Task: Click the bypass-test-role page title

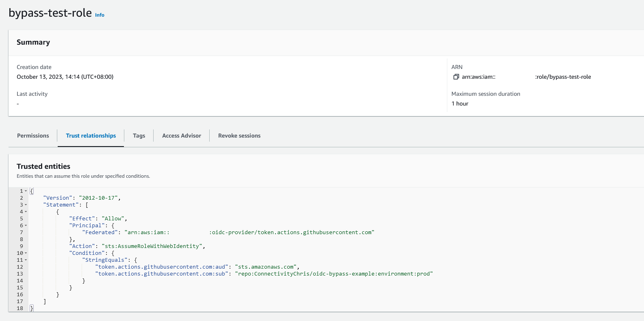Action: 50,13
